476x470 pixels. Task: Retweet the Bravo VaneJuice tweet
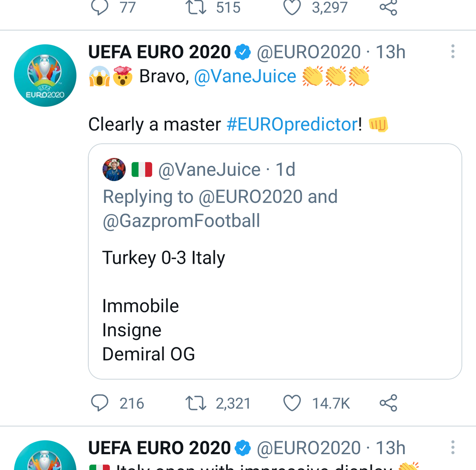click(x=196, y=403)
